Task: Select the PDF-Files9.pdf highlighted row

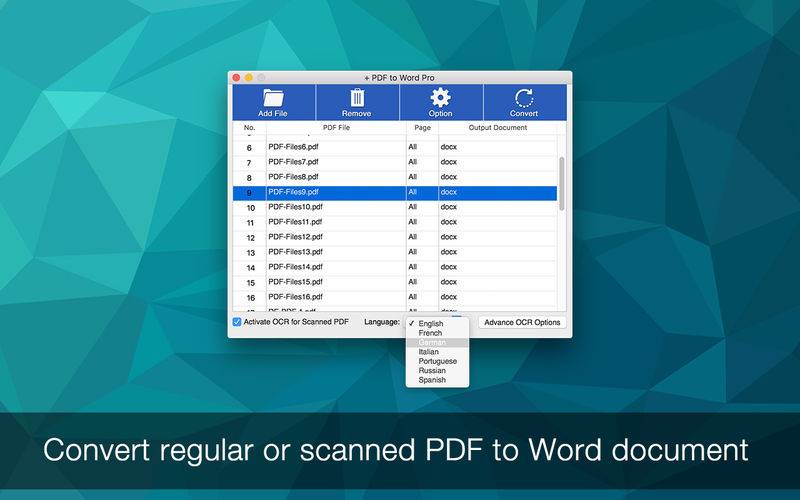Action: tap(336, 192)
